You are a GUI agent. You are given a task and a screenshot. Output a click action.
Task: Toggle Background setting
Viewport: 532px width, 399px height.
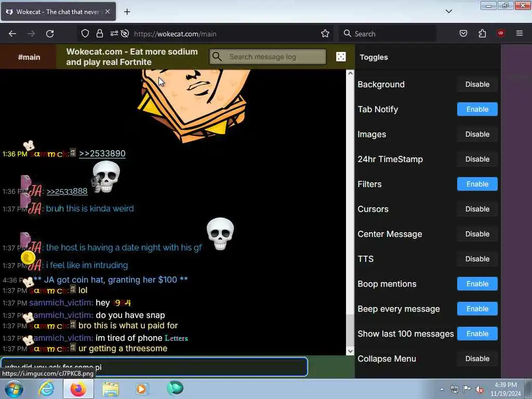pyautogui.click(x=477, y=84)
